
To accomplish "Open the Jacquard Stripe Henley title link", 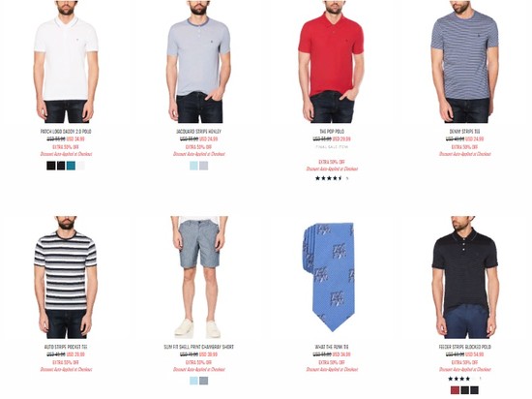I will tap(199, 132).
